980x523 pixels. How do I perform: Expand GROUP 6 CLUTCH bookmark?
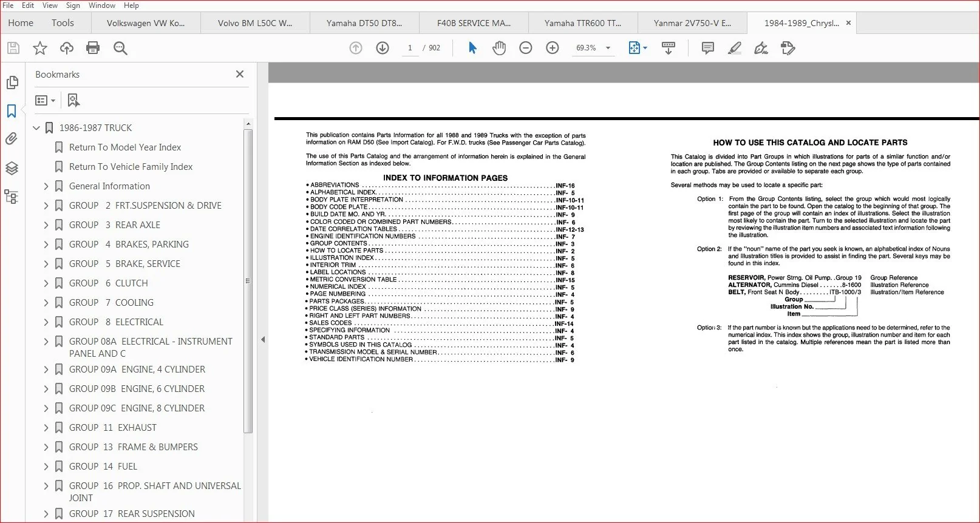click(46, 283)
